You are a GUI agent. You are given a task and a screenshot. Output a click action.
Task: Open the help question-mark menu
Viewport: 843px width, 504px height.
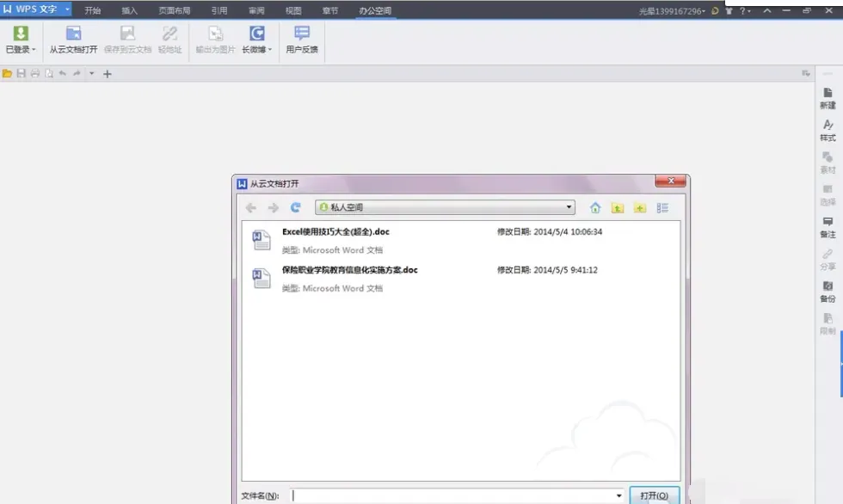point(745,10)
